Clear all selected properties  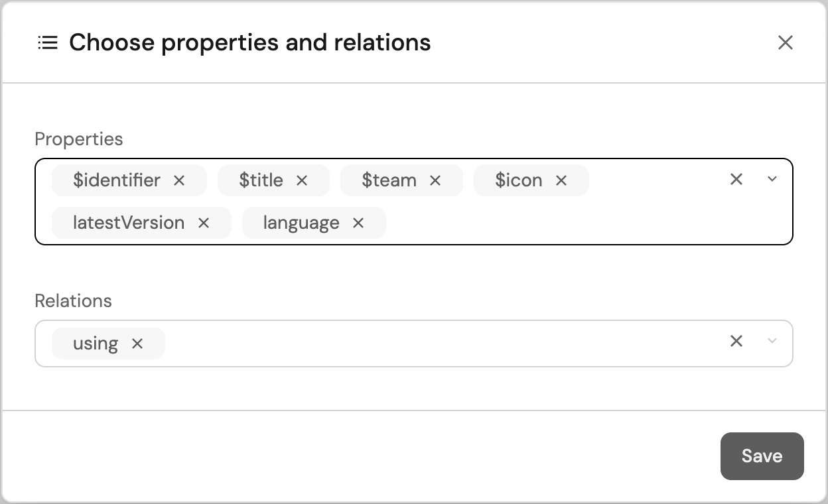736,179
